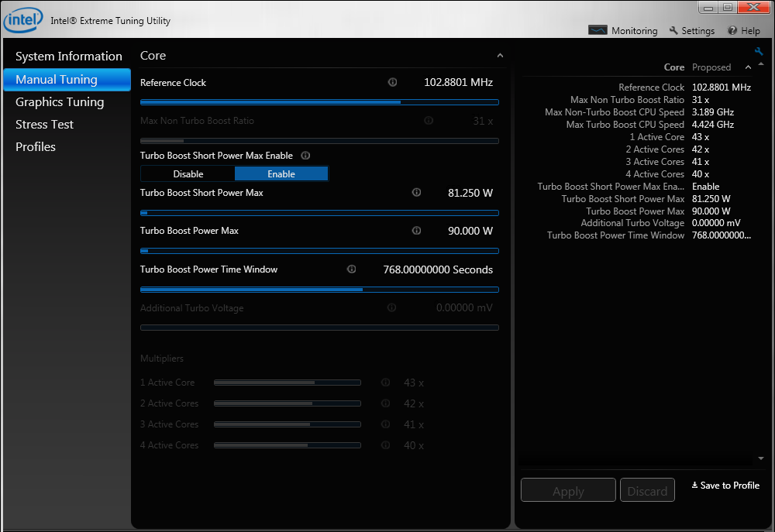775x532 pixels.
Task: Save settings to Profile
Action: (x=725, y=486)
